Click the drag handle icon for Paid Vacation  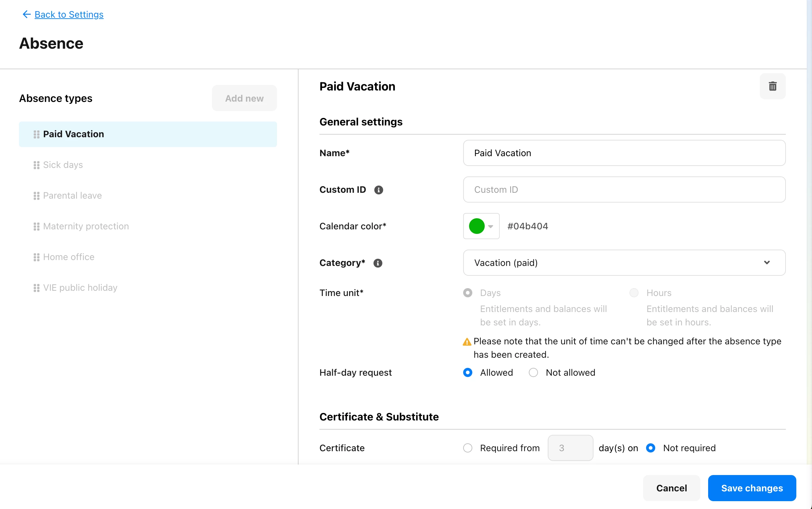pyautogui.click(x=36, y=134)
